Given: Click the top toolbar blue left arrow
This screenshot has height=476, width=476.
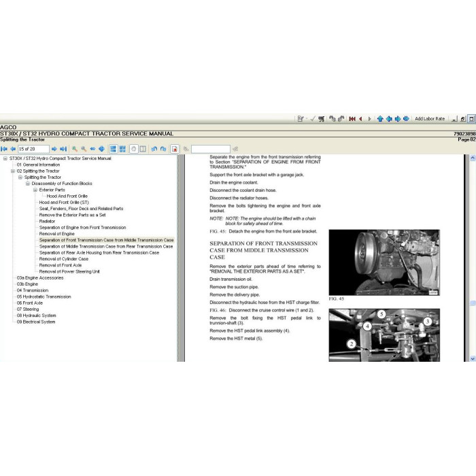Looking at the screenshot, I should tap(389, 119).
